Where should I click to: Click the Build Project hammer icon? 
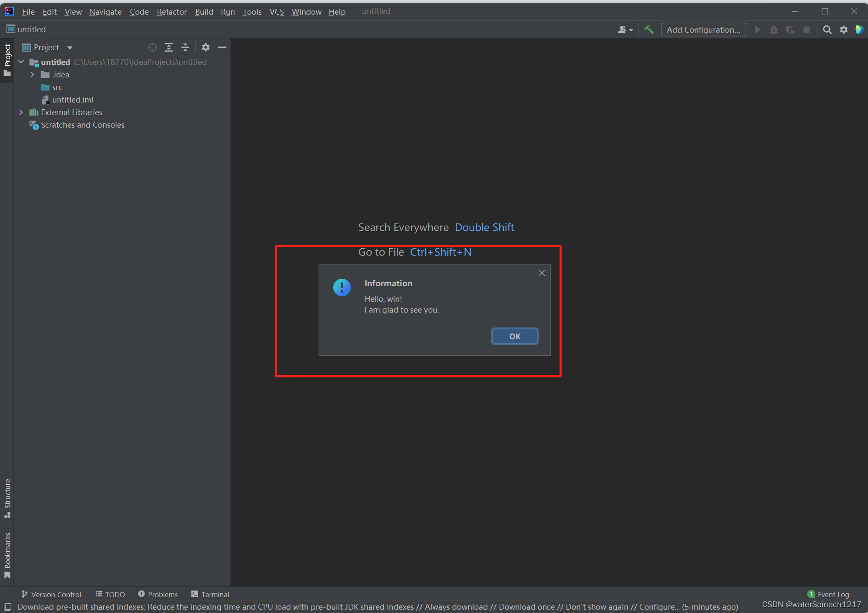[x=649, y=30]
